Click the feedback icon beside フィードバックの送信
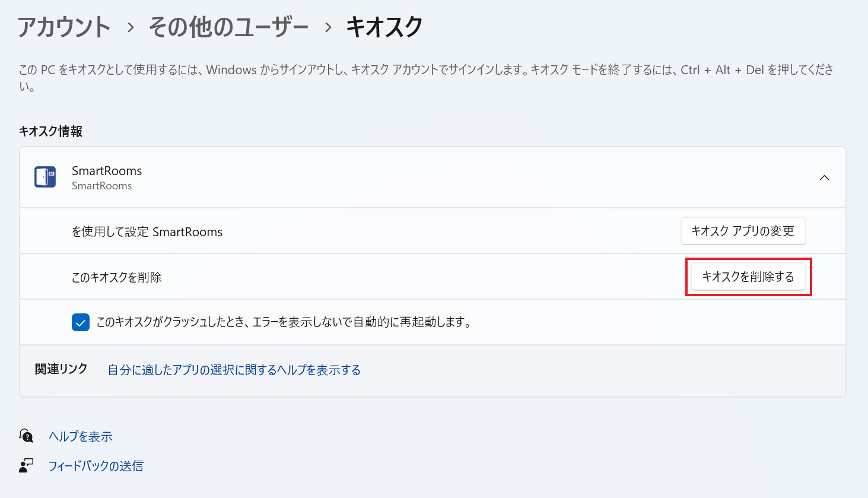 tap(26, 466)
